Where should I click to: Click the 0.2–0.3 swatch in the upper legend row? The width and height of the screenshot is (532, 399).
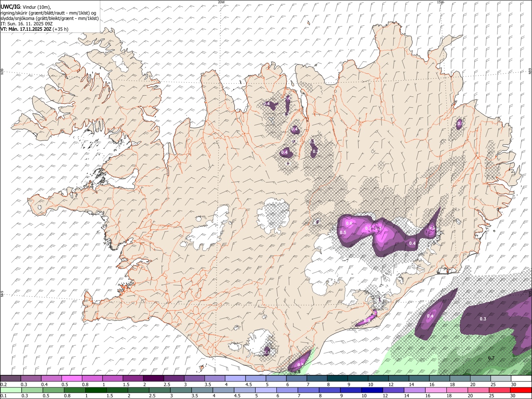tap(10, 379)
